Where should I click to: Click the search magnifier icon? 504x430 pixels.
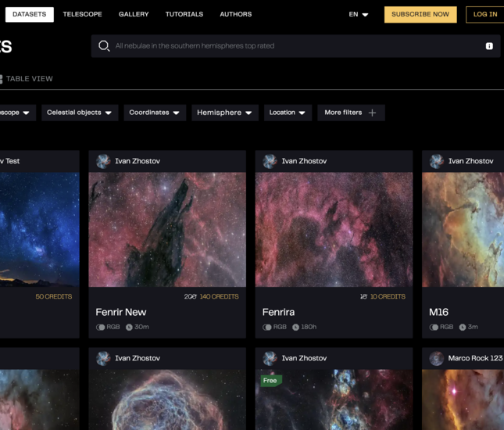click(x=104, y=46)
